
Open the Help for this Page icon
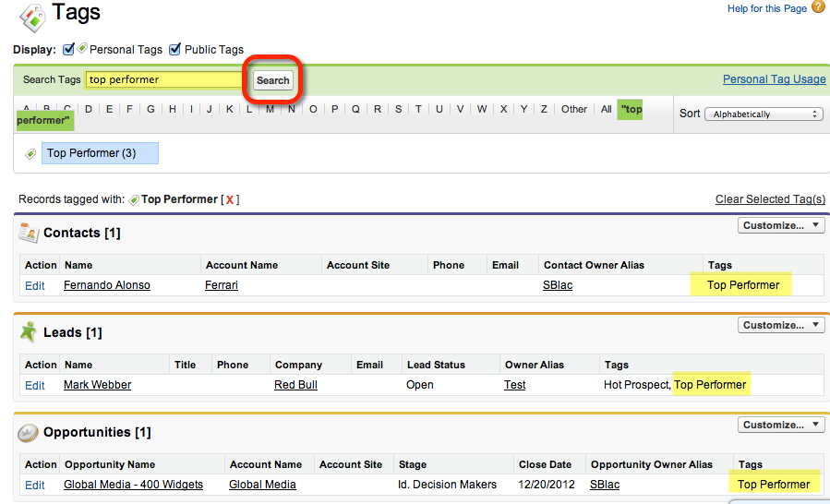818,6
